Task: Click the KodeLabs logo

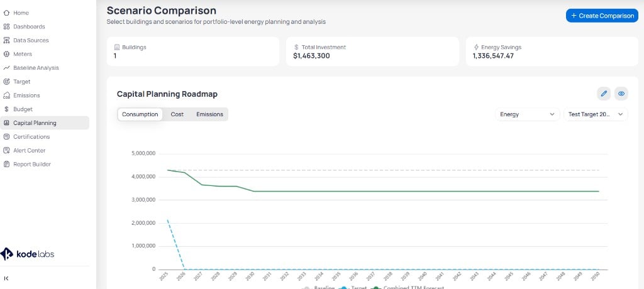Action: click(27, 254)
